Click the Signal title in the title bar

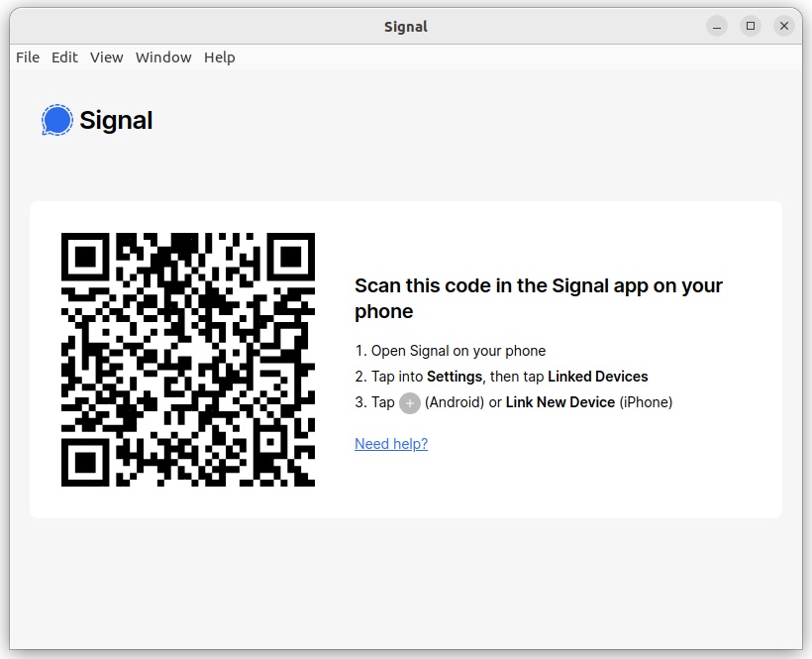click(406, 27)
